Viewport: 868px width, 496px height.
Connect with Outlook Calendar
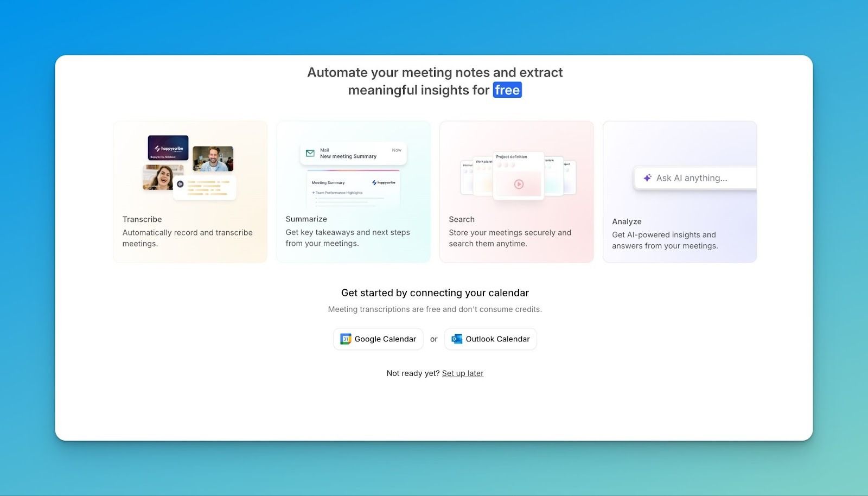coord(490,339)
